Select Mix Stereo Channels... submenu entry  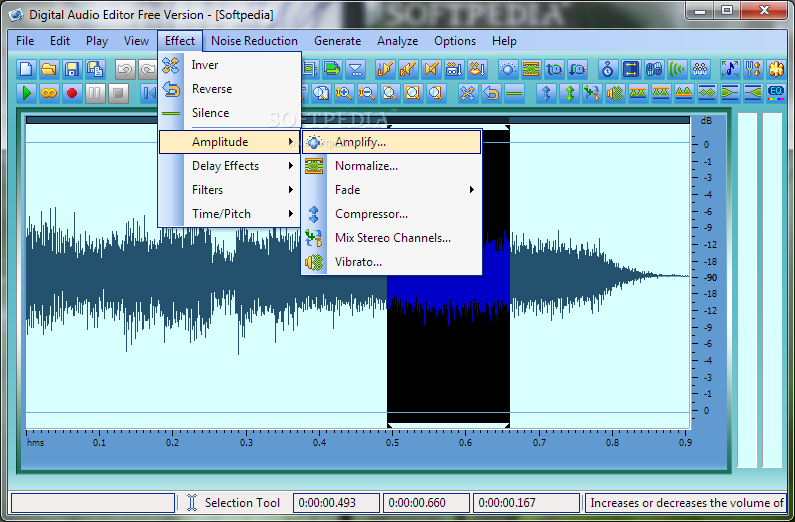[x=391, y=238]
